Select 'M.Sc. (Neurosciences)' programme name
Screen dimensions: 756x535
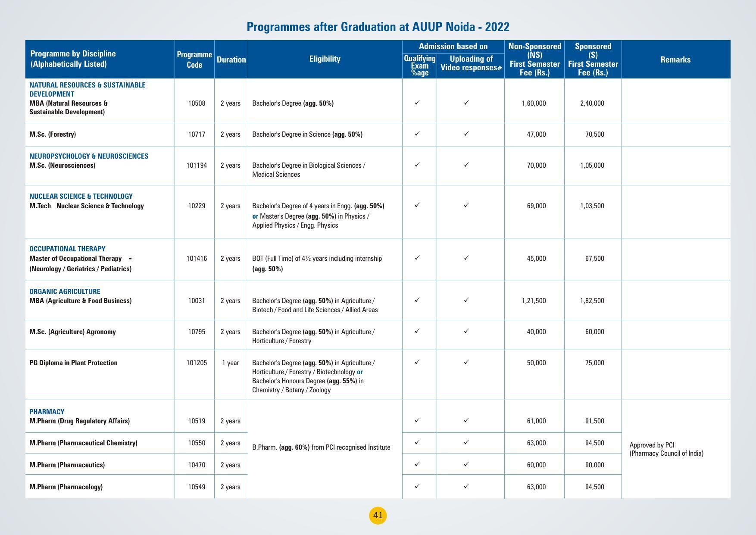click(62, 165)
